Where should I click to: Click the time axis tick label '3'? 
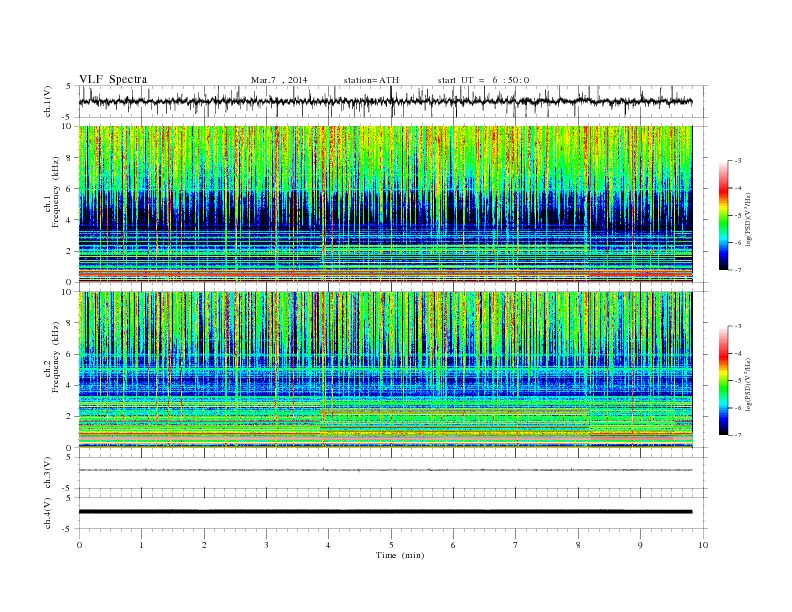pyautogui.click(x=266, y=545)
